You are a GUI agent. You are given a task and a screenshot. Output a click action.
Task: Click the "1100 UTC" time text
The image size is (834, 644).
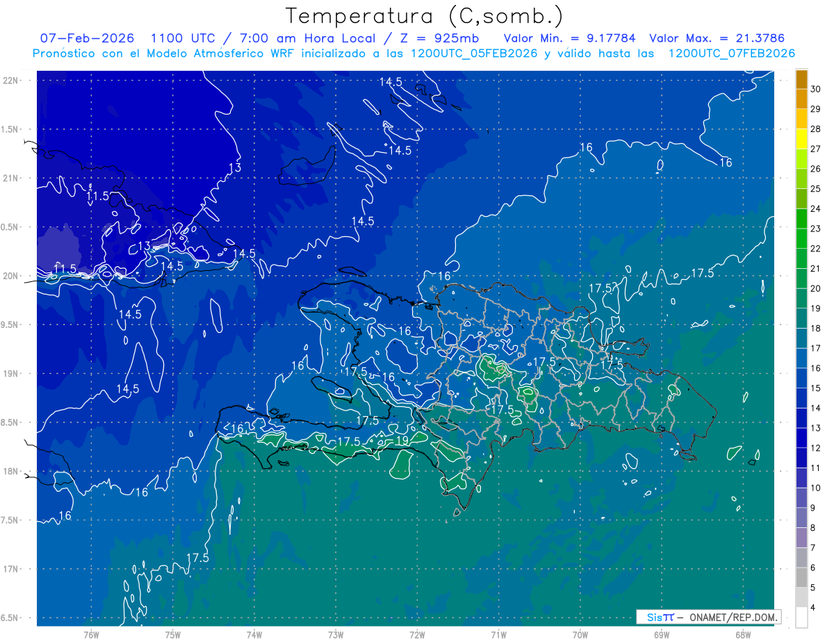(x=183, y=38)
